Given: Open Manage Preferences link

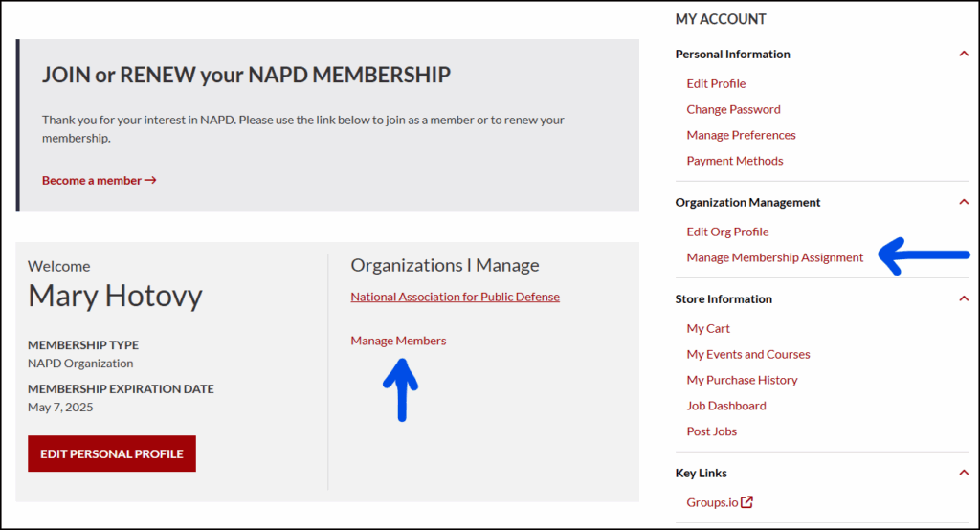Looking at the screenshot, I should point(741,135).
